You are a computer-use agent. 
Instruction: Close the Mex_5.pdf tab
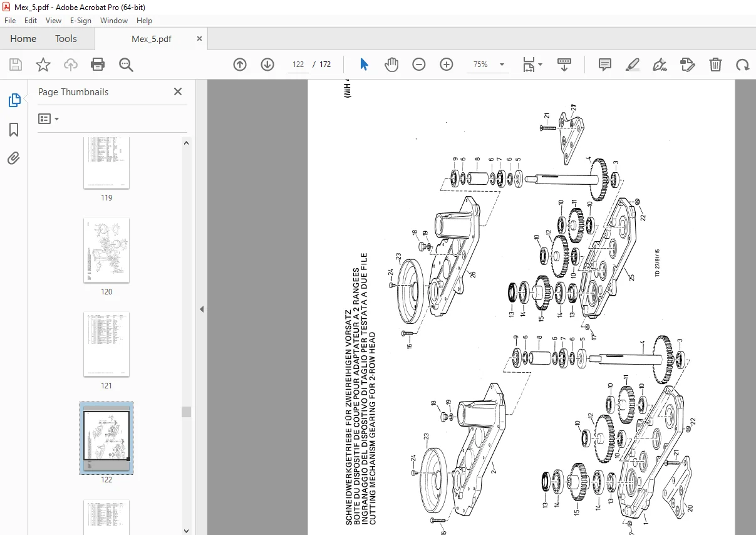(199, 38)
